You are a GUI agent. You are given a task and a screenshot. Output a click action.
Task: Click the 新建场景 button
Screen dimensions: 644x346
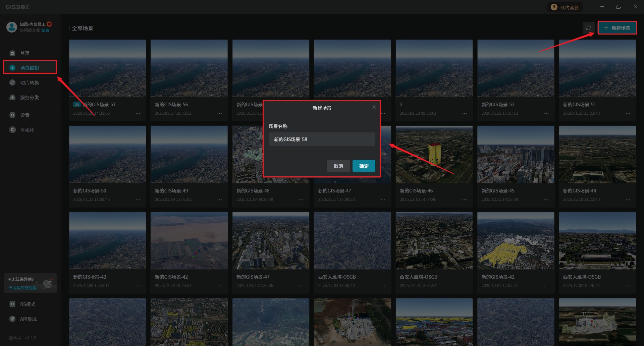[617, 28]
